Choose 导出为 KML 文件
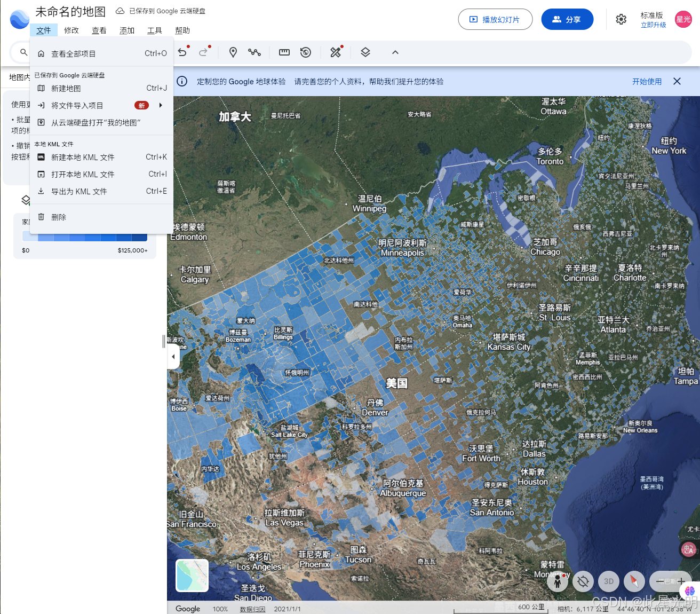700x614 pixels. (102, 191)
